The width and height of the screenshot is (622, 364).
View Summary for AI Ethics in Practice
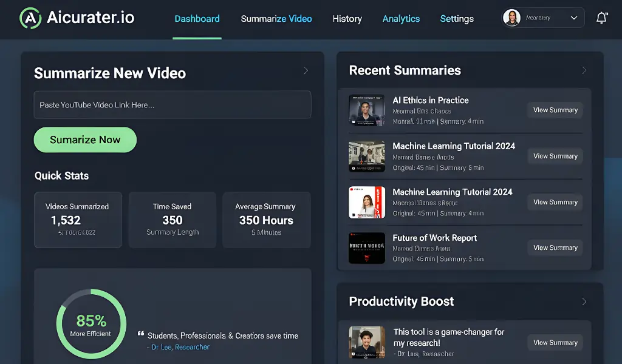pyautogui.click(x=555, y=110)
